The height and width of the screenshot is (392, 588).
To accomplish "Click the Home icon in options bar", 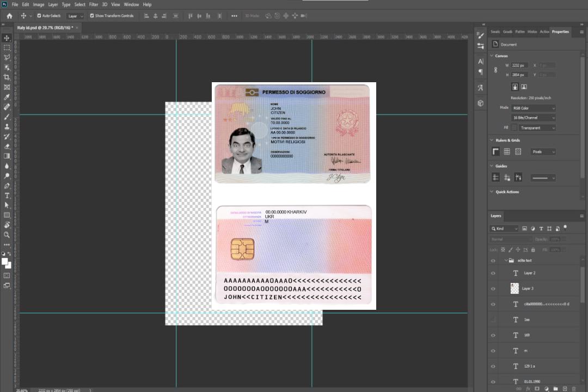I will pyautogui.click(x=9, y=16).
